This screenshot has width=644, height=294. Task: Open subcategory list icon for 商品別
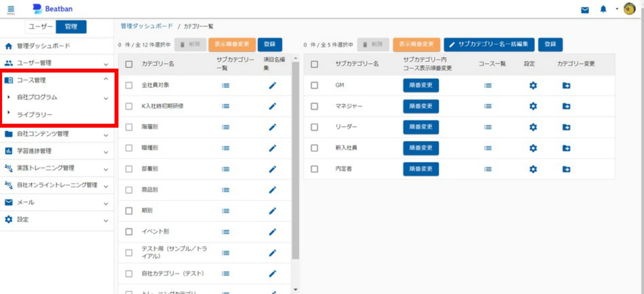point(226,190)
